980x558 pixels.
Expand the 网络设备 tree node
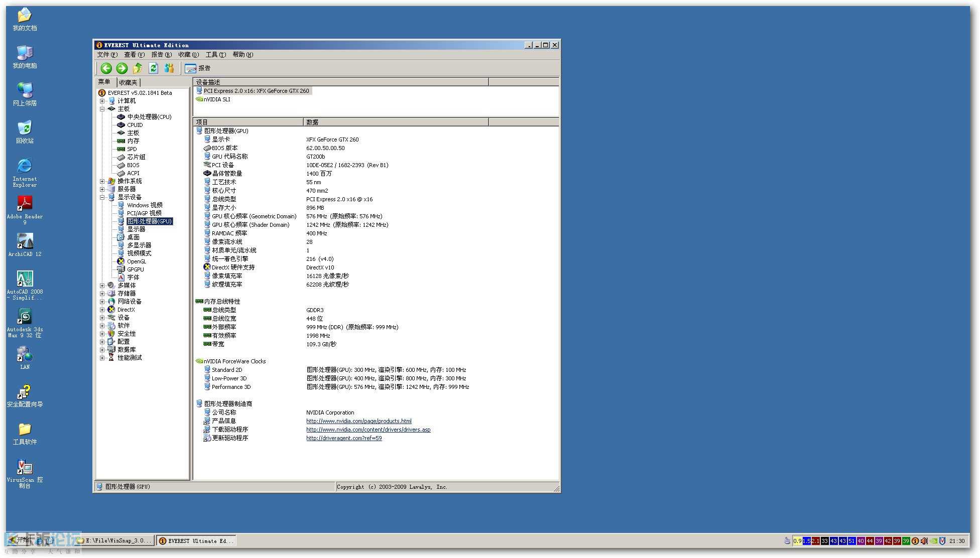coord(102,302)
